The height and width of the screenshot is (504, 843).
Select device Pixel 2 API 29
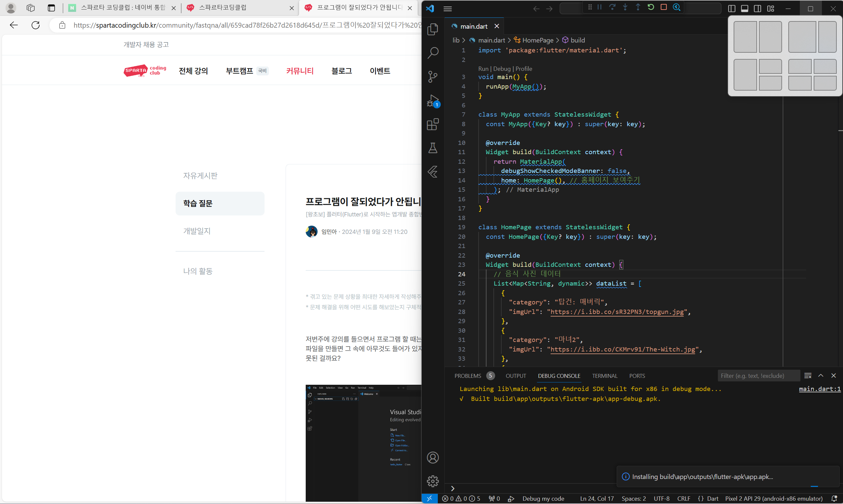(x=774, y=498)
